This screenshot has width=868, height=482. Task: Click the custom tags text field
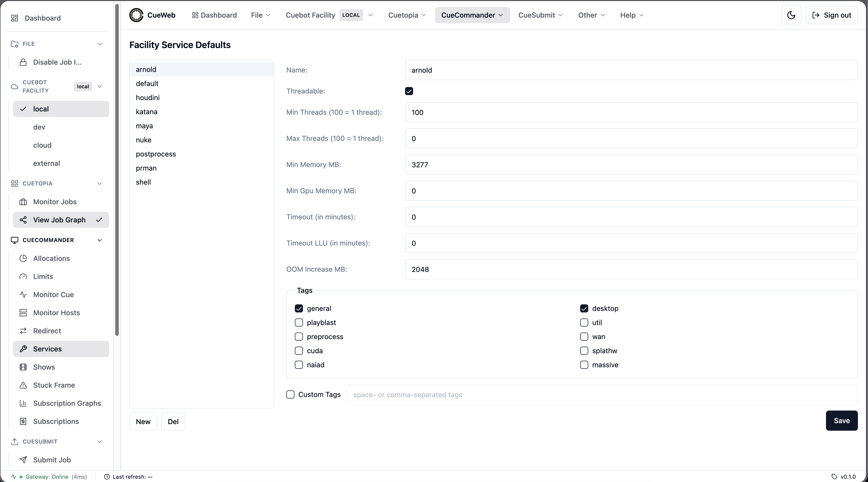pos(602,395)
